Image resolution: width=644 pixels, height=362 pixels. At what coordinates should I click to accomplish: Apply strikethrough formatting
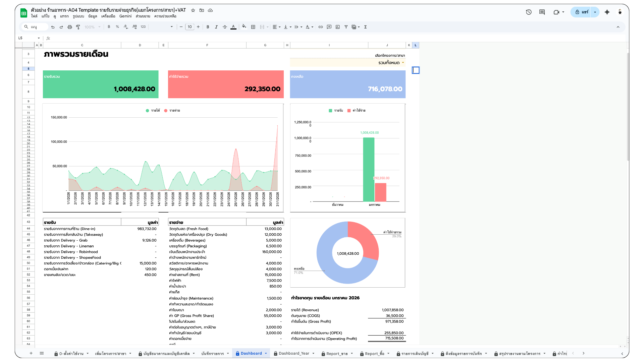tap(225, 27)
